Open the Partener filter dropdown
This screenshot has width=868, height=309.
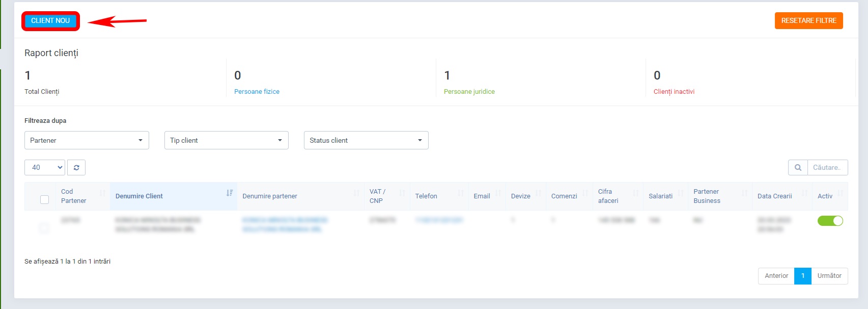[x=87, y=140]
